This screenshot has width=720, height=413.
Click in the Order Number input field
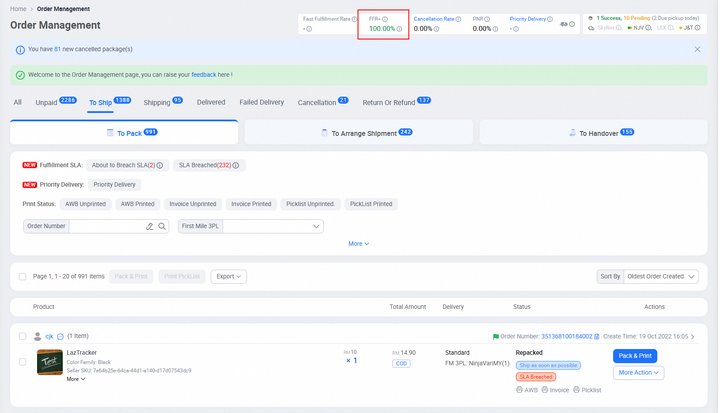tap(105, 227)
